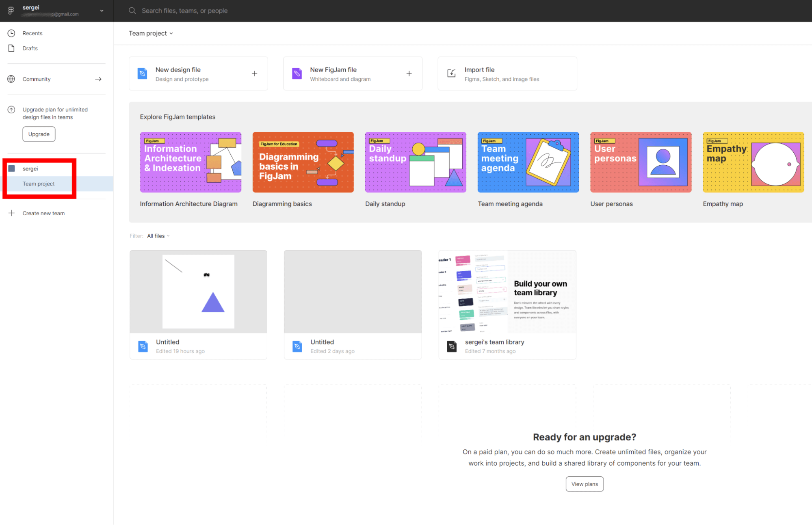Click the Figma logo icon in the top bar
Screen dimensions: 812x525
(11, 11)
